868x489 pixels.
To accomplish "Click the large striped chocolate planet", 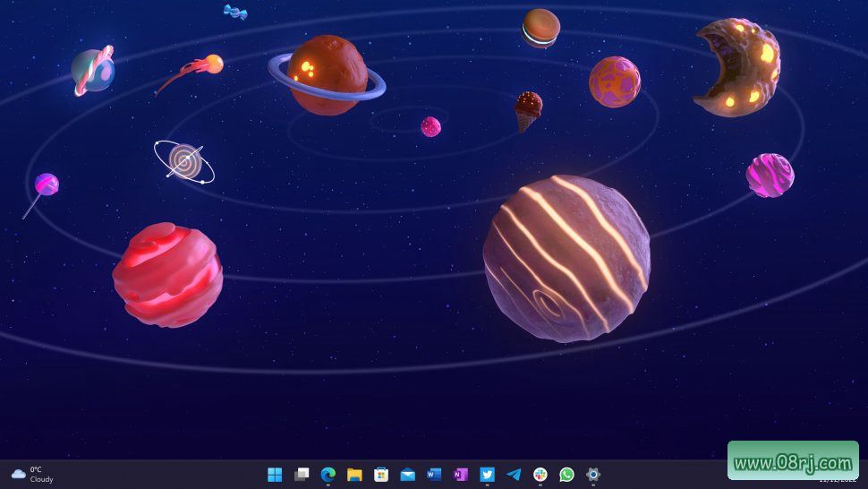I will [x=566, y=258].
